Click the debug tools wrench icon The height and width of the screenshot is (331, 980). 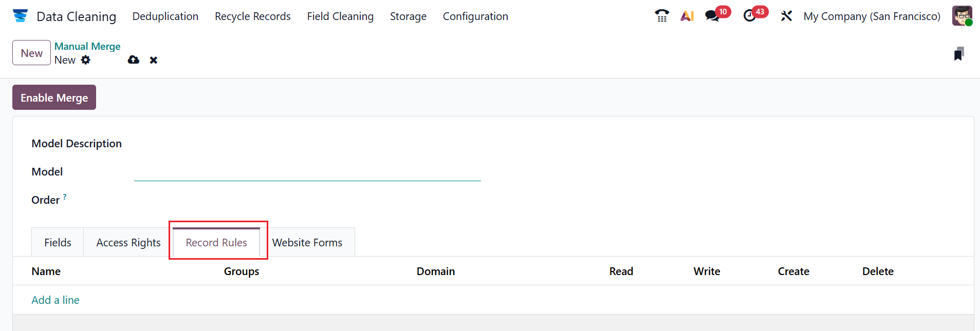point(786,16)
